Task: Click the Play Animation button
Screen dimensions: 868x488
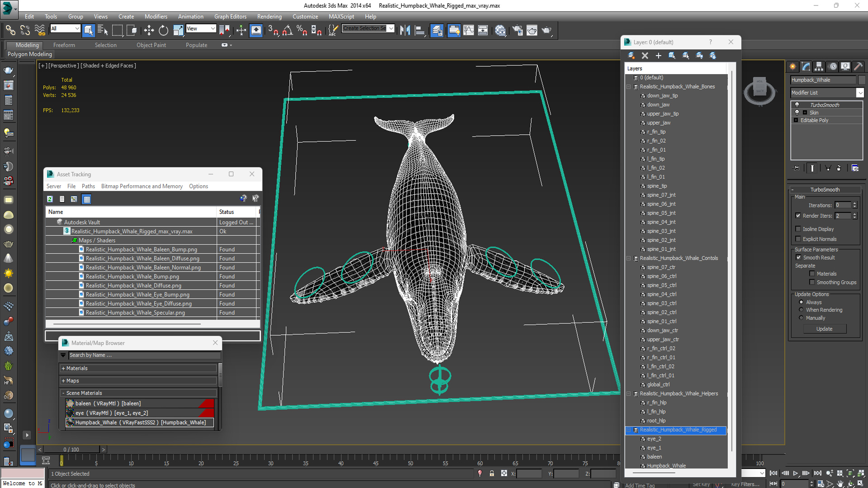Action: [x=796, y=473]
